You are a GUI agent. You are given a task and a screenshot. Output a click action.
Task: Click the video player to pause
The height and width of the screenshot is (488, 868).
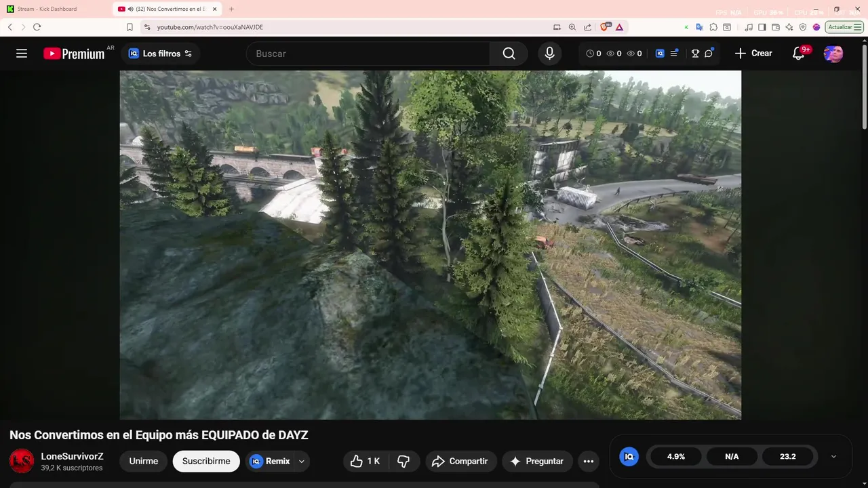tap(431, 245)
